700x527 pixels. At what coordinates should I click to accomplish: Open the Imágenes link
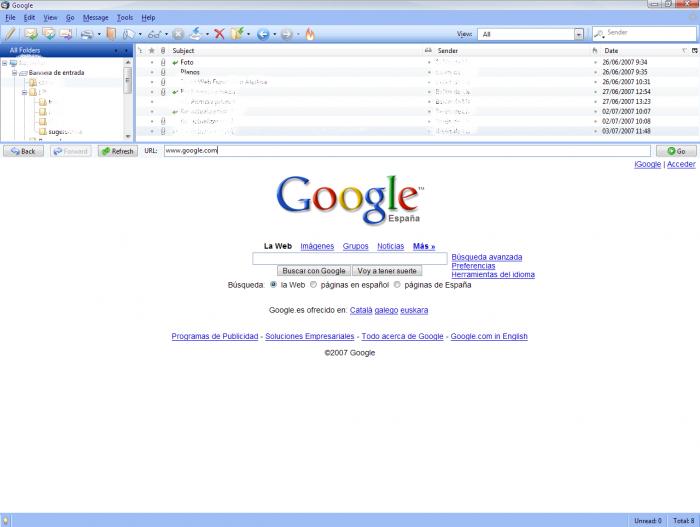[x=317, y=246]
